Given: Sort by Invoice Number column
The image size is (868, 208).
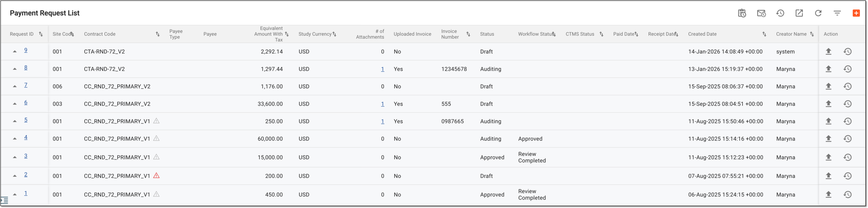Looking at the screenshot, I should [468, 34].
